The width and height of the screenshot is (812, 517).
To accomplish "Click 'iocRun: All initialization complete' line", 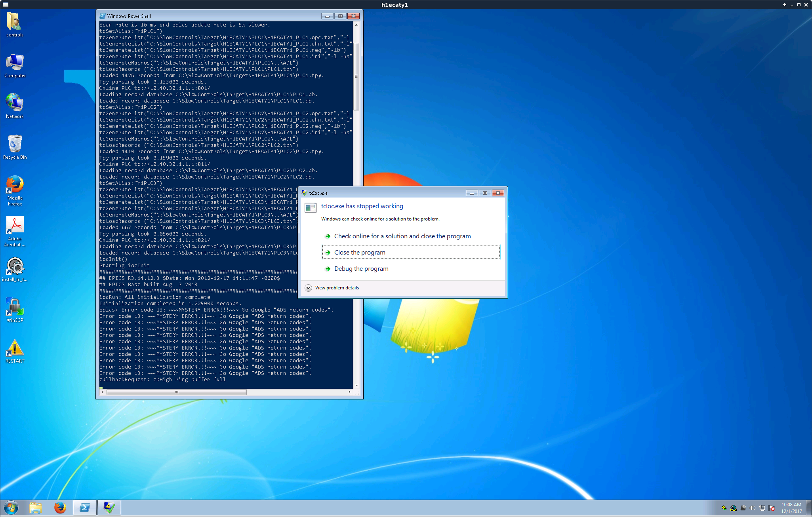I will click(x=154, y=297).
